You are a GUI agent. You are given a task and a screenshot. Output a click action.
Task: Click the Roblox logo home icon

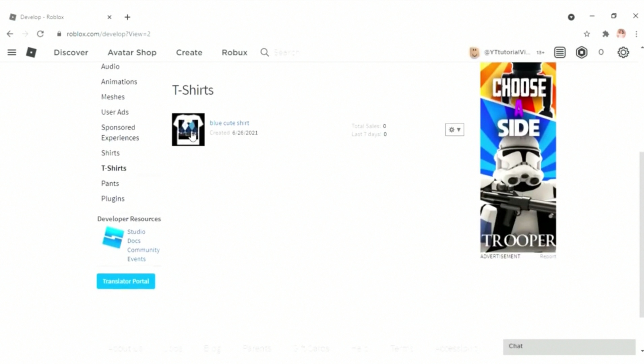[x=31, y=52]
